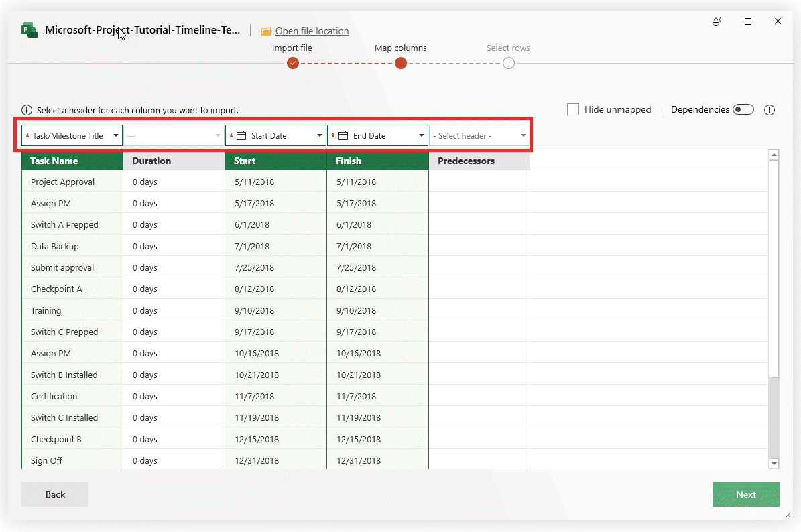Open the Select header dropdown above Predecessors

click(523, 135)
